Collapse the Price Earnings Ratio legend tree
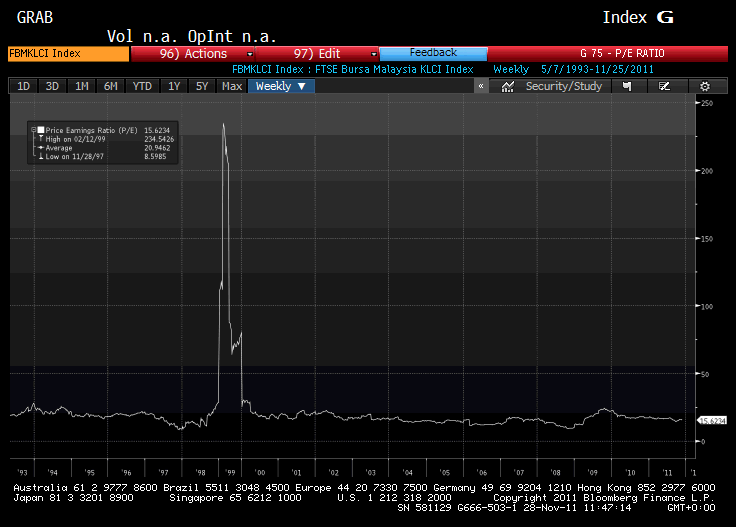 [34, 130]
